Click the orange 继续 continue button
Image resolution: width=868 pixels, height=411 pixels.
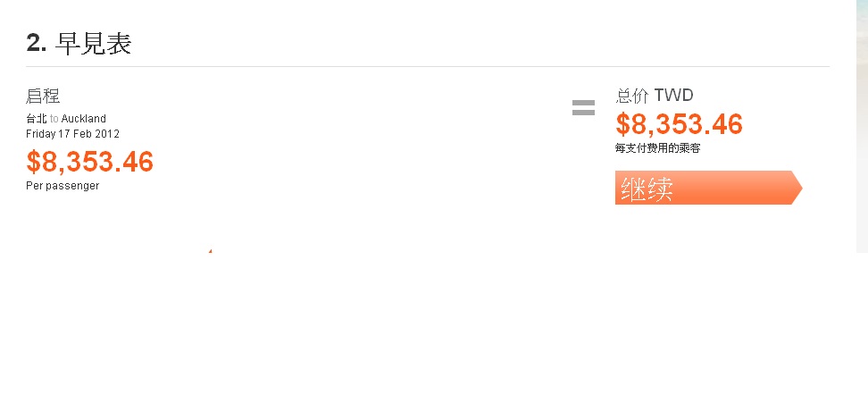703,188
